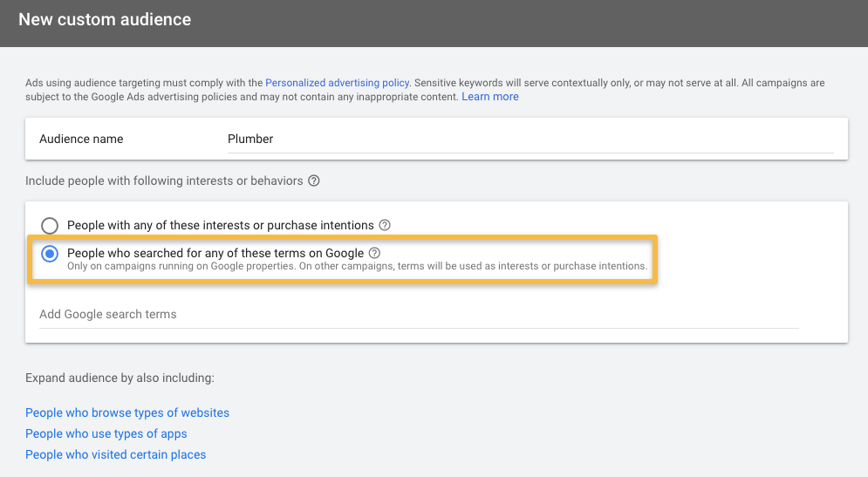Click the 'Only on campaigns running on Google properties' note

(357, 266)
